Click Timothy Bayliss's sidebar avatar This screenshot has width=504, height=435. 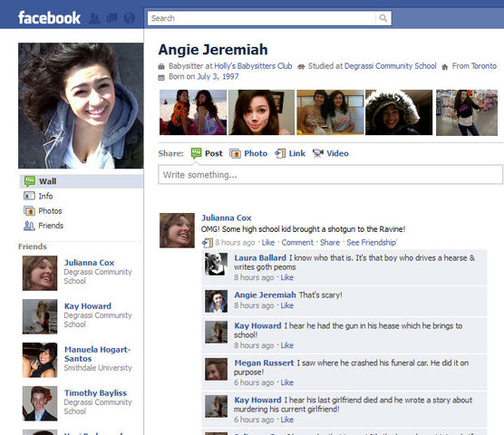[40, 403]
